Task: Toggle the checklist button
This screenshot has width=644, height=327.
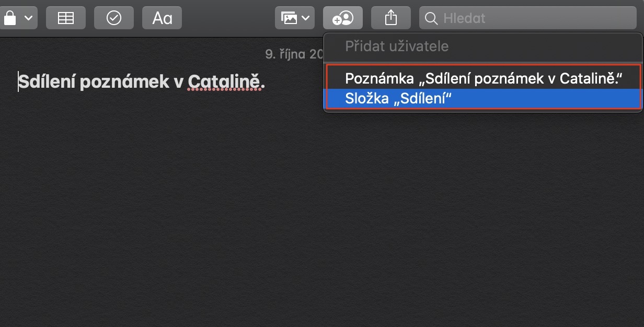Action: (x=113, y=18)
